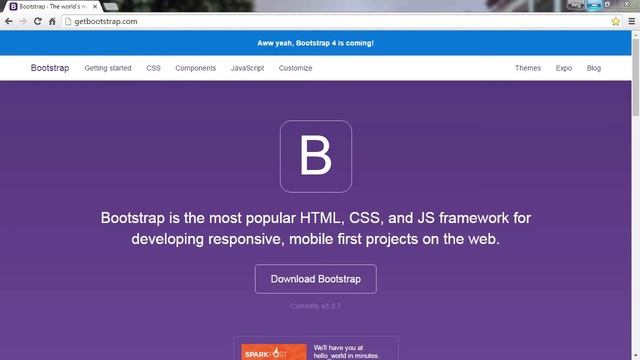Reload the page with the refresh icon
Screen dimensions: 640x360
click(x=38, y=21)
